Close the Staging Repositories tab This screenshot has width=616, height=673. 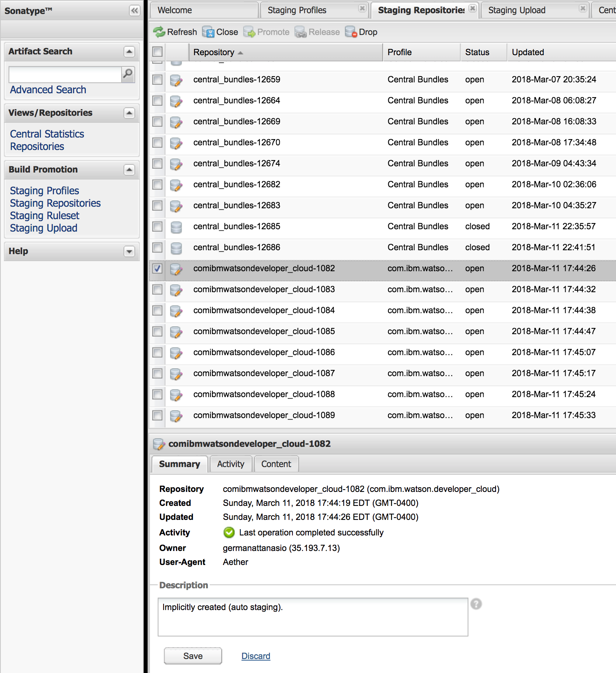click(472, 8)
